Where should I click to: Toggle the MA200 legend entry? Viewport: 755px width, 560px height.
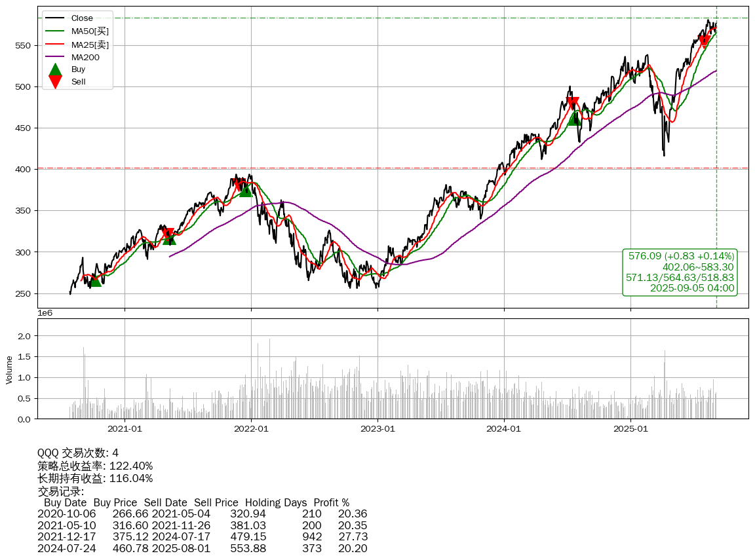tap(85, 57)
